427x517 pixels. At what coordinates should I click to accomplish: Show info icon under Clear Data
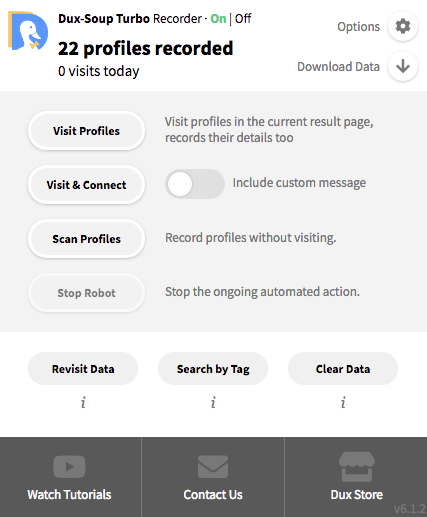point(343,402)
